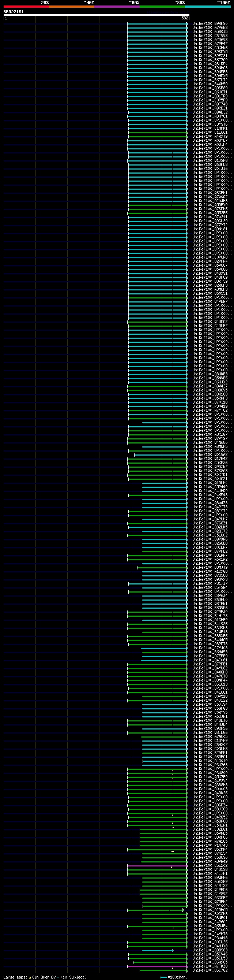Viewport: 234px width, 980px height.
Task: Select hit label UniRef100_Q6CMK4
Action: [x=210, y=850]
